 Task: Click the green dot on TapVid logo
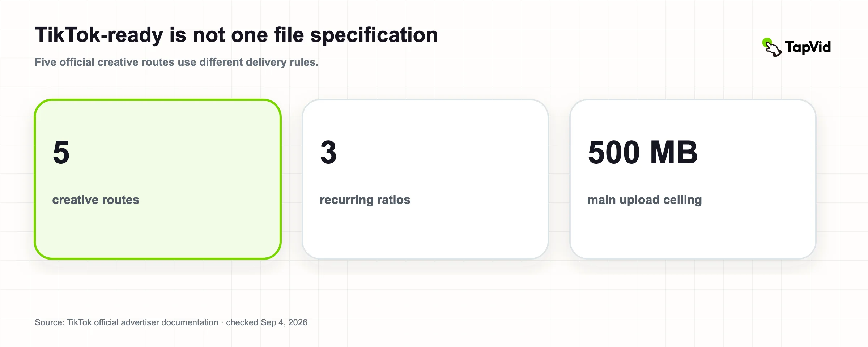click(x=766, y=42)
